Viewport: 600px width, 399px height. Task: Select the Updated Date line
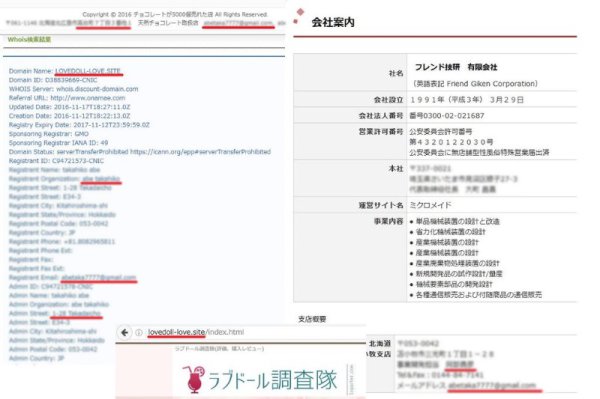point(69,107)
